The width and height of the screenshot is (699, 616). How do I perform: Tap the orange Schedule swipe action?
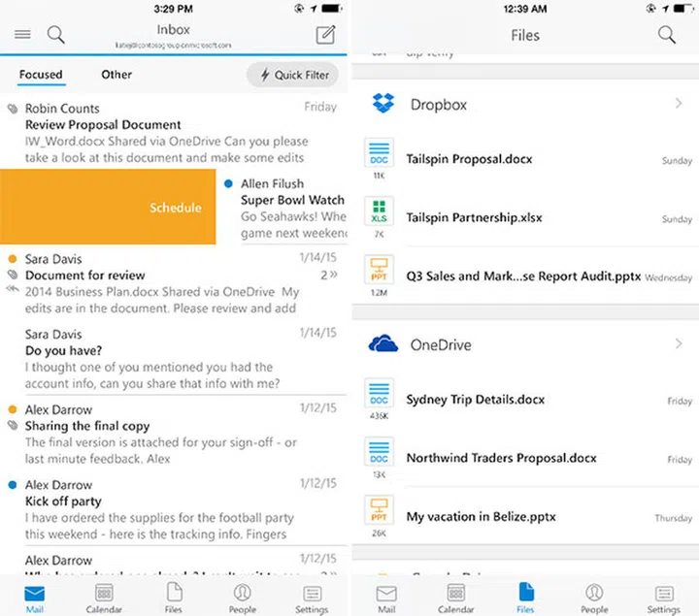[x=176, y=207]
